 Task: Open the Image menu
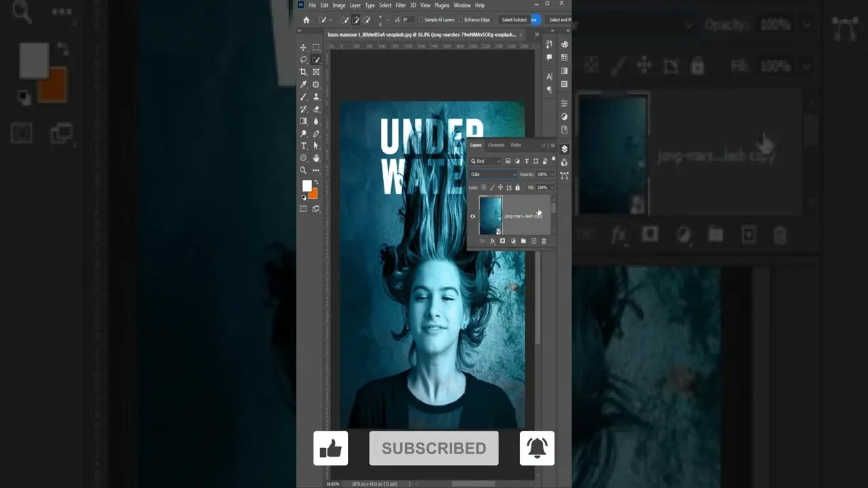coord(338,5)
